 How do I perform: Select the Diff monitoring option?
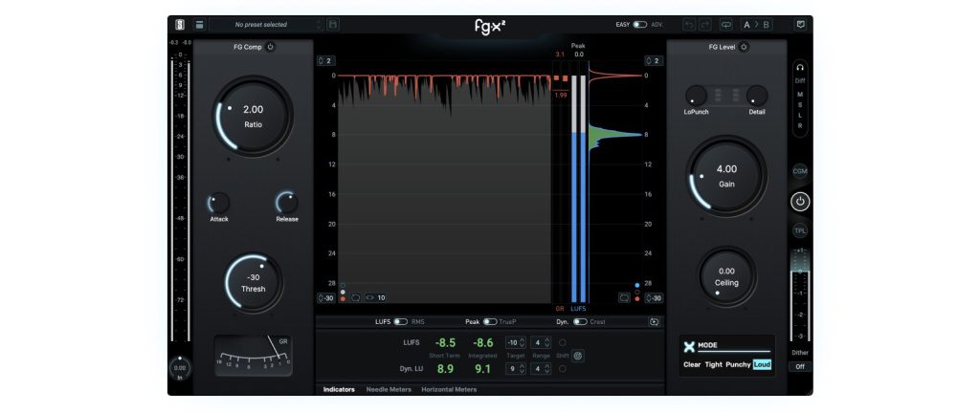coord(800,80)
